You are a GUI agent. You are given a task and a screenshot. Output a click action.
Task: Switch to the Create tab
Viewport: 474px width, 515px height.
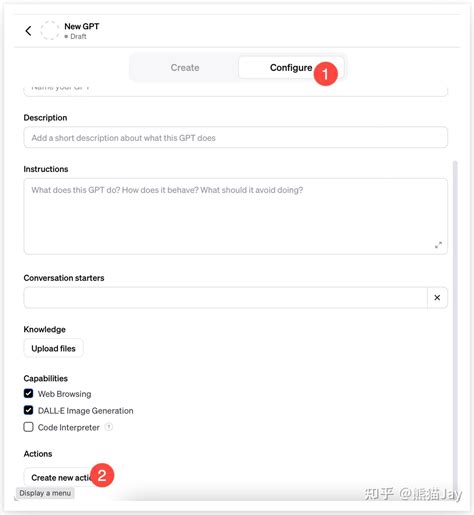(x=185, y=68)
